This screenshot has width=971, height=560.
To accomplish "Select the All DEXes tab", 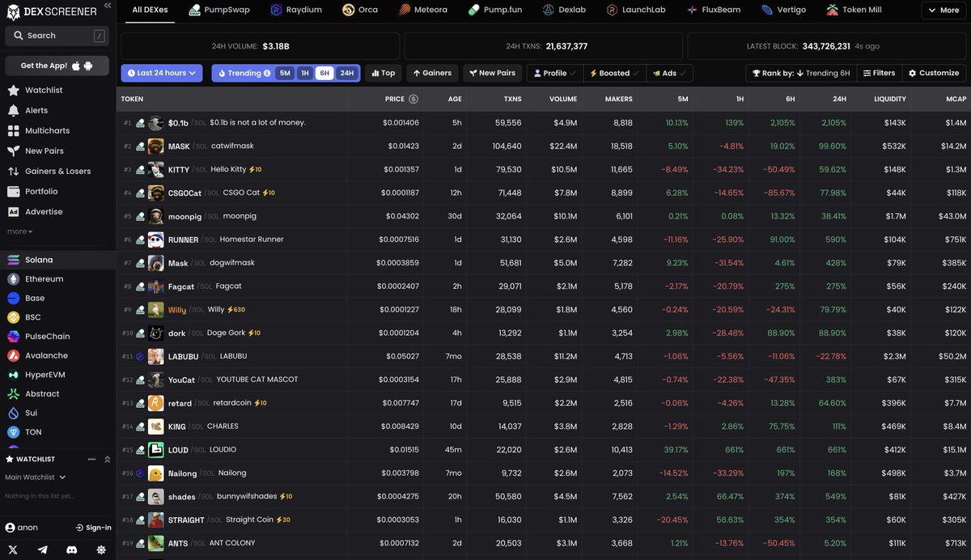I will point(149,10).
